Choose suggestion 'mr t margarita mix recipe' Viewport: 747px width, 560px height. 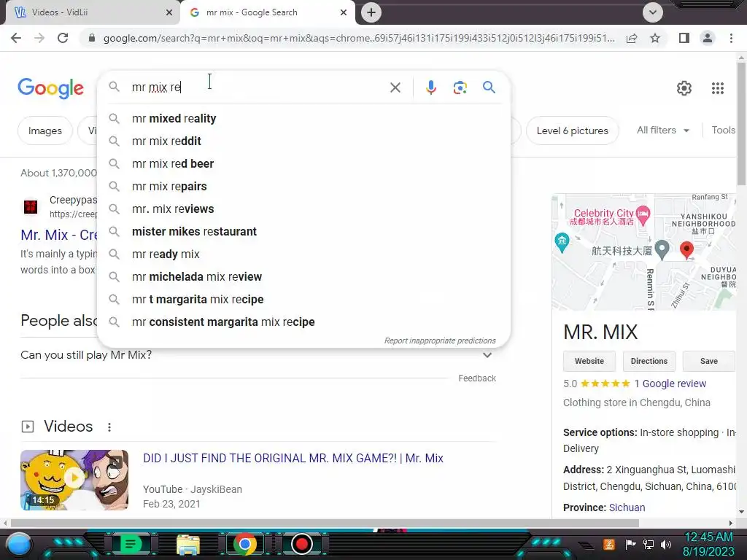(303, 300)
